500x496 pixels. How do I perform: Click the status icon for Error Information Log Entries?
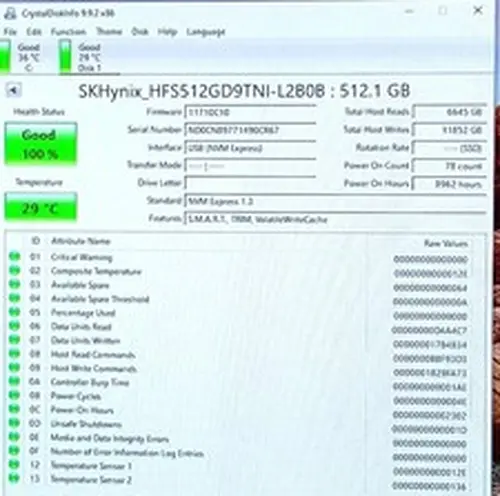(x=14, y=451)
